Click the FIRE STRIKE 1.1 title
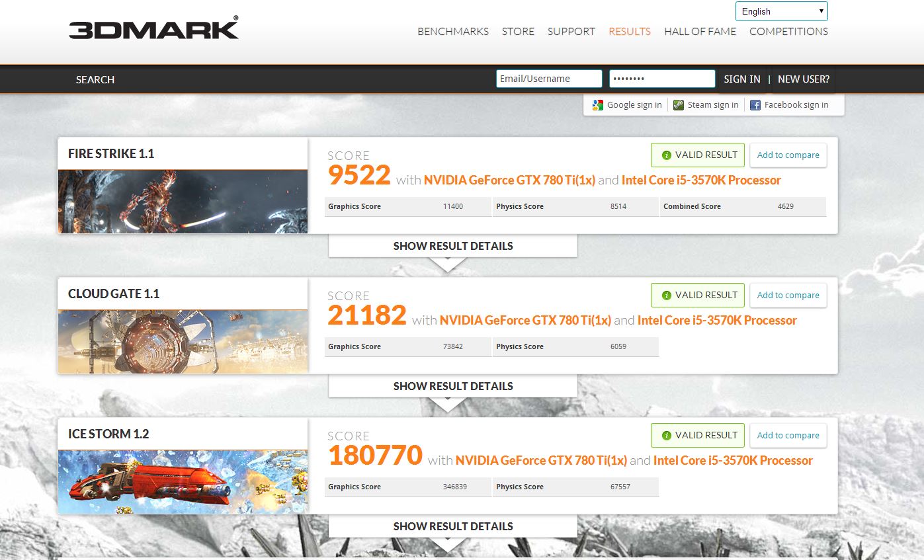The height and width of the screenshot is (560, 924). tap(111, 153)
